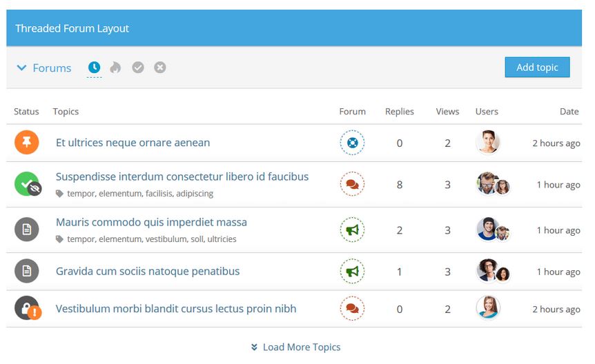The height and width of the screenshot is (364, 595).
Task: Click user avatar on Et ultrices row
Action: tap(487, 142)
